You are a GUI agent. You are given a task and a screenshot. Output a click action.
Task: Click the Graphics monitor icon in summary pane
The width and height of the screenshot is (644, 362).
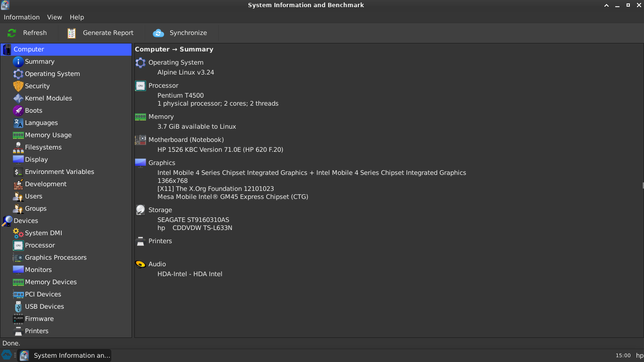coord(140,163)
